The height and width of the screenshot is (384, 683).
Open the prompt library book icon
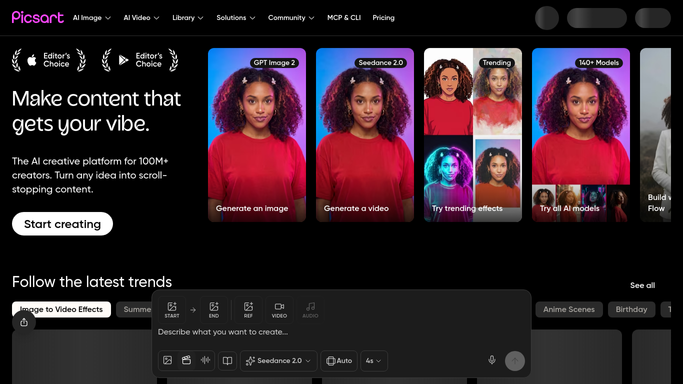(227, 360)
